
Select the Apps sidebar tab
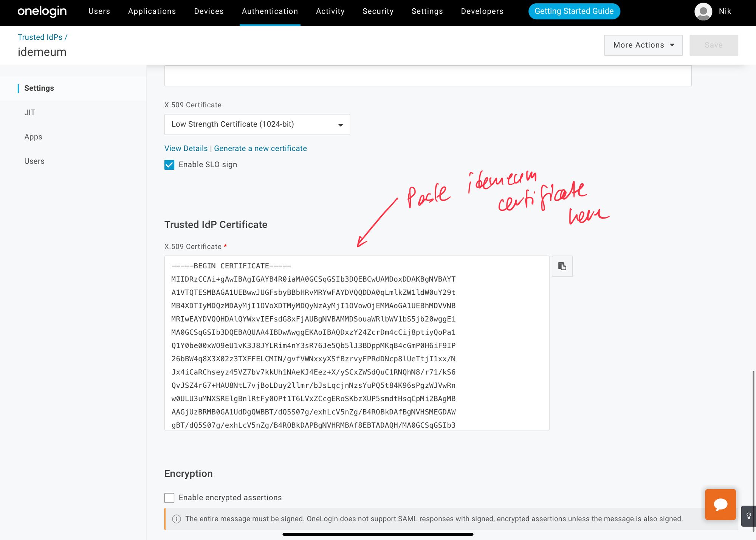33,137
